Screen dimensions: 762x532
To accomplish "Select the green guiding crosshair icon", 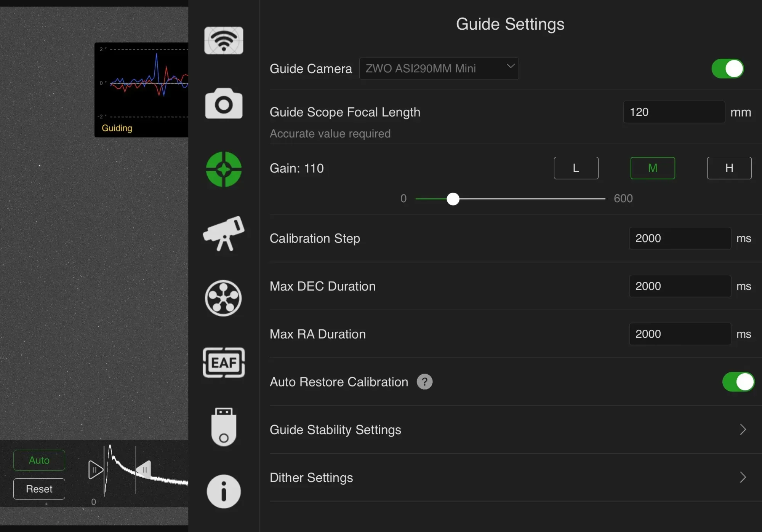I will tap(224, 169).
